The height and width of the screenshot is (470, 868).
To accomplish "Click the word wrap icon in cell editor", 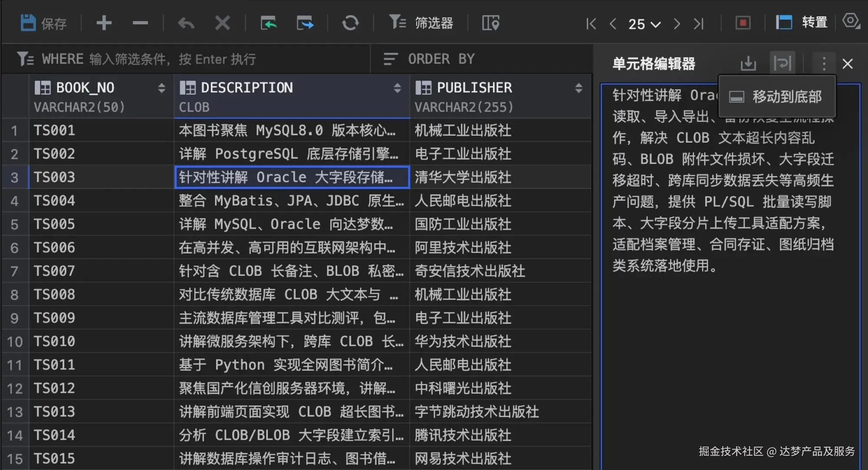I will point(783,63).
